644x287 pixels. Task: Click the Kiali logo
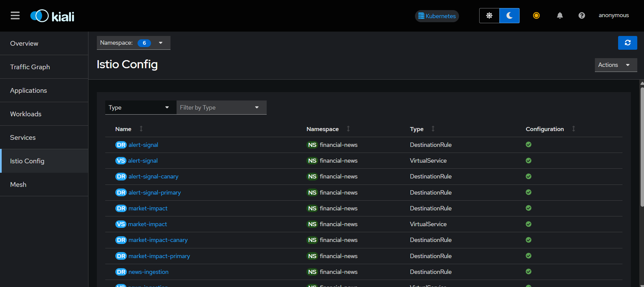click(52, 16)
